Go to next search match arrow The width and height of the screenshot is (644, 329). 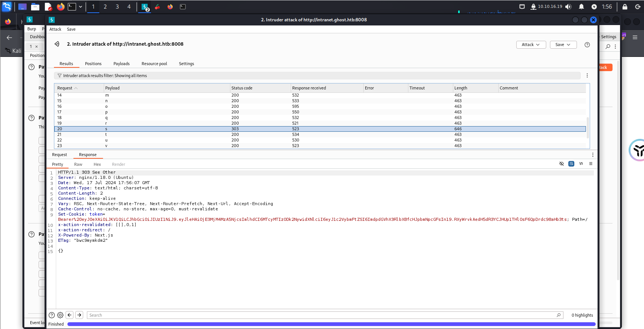(79, 315)
